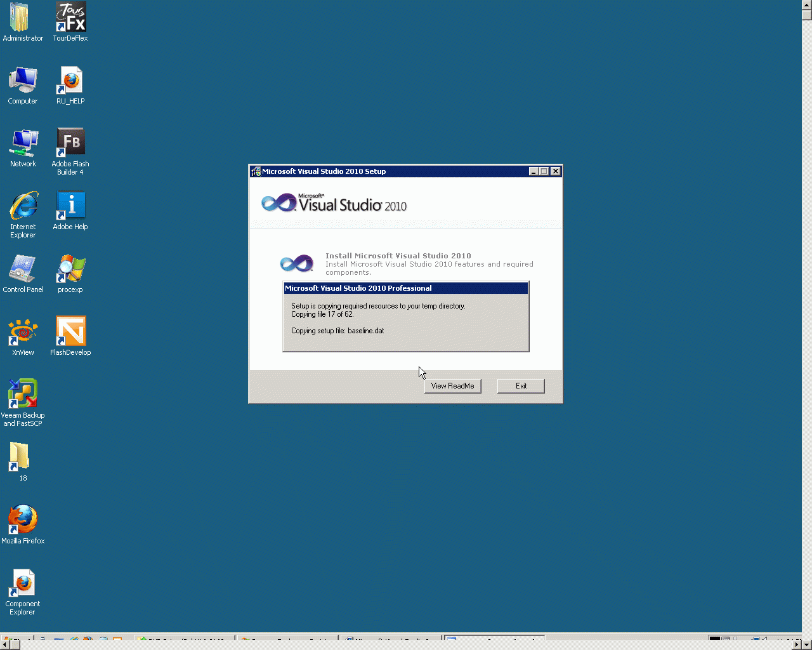Select the Internet Explorer desktop icon

pyautogui.click(x=23, y=215)
